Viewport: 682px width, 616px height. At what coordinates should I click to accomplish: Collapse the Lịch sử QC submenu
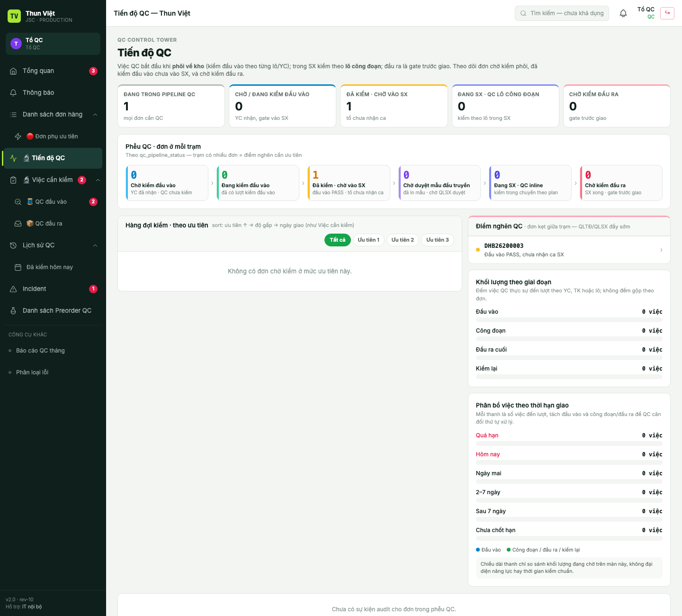[95, 245]
